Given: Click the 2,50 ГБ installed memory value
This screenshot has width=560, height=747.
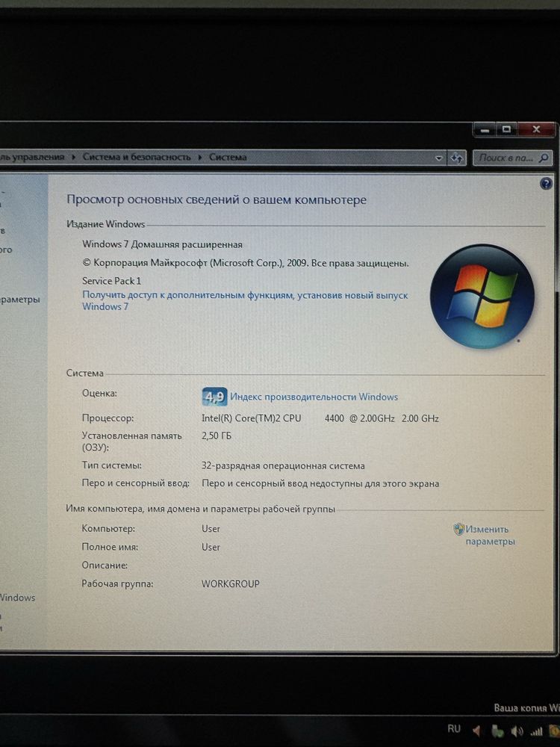Looking at the screenshot, I should 217,436.
